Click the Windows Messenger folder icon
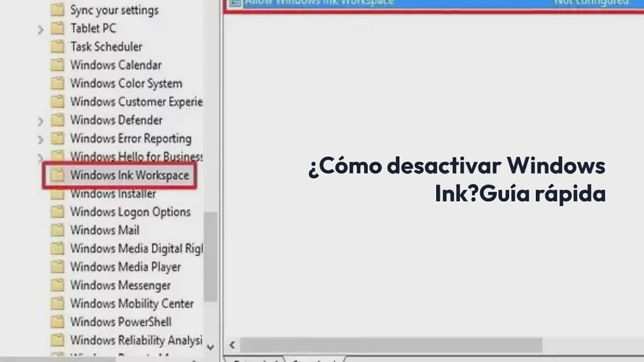 pyautogui.click(x=57, y=285)
